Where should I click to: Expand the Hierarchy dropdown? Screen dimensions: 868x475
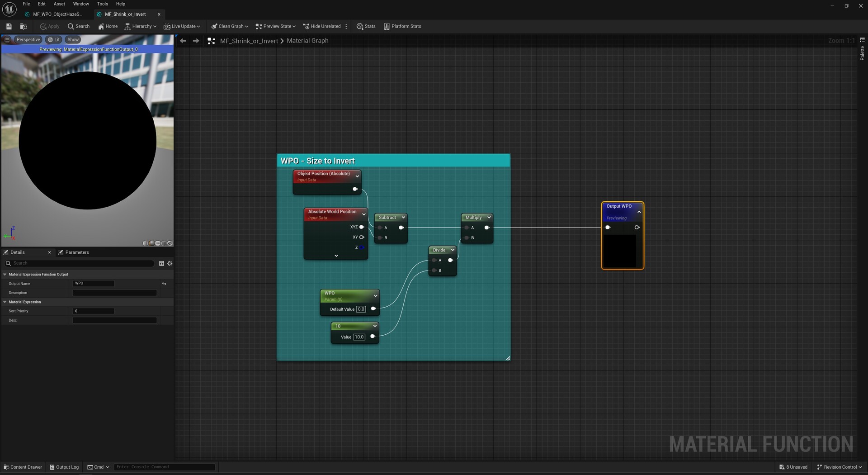(x=140, y=26)
